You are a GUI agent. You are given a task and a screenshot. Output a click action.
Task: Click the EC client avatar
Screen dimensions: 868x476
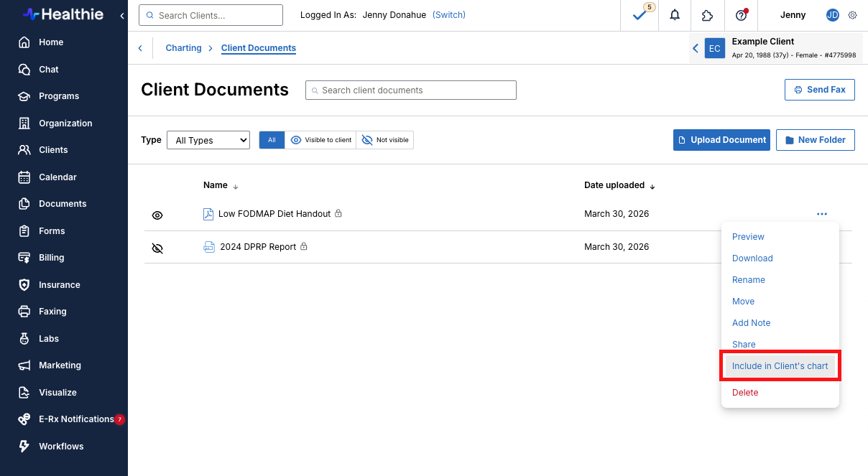coord(714,48)
